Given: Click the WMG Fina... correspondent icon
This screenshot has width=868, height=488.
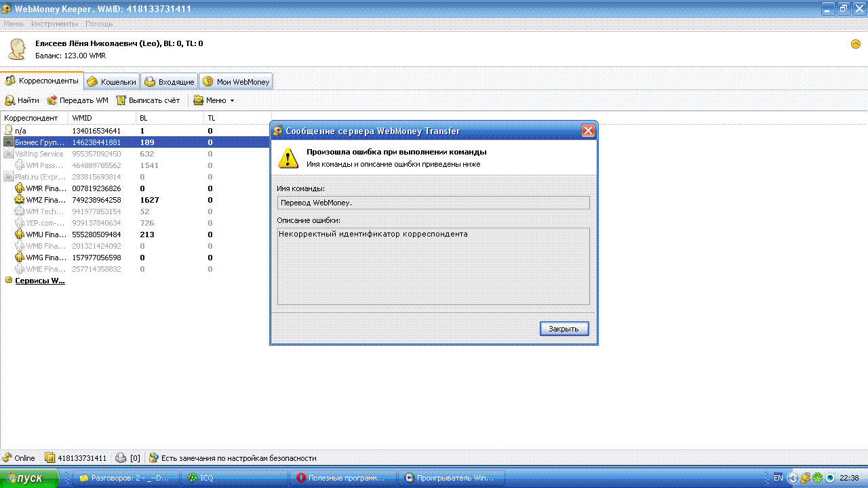Looking at the screenshot, I should click(20, 258).
